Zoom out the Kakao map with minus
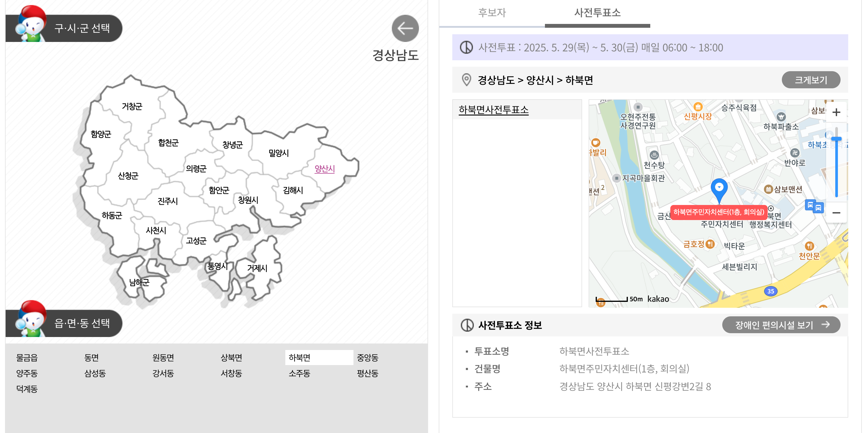The width and height of the screenshot is (868, 433). click(x=836, y=213)
